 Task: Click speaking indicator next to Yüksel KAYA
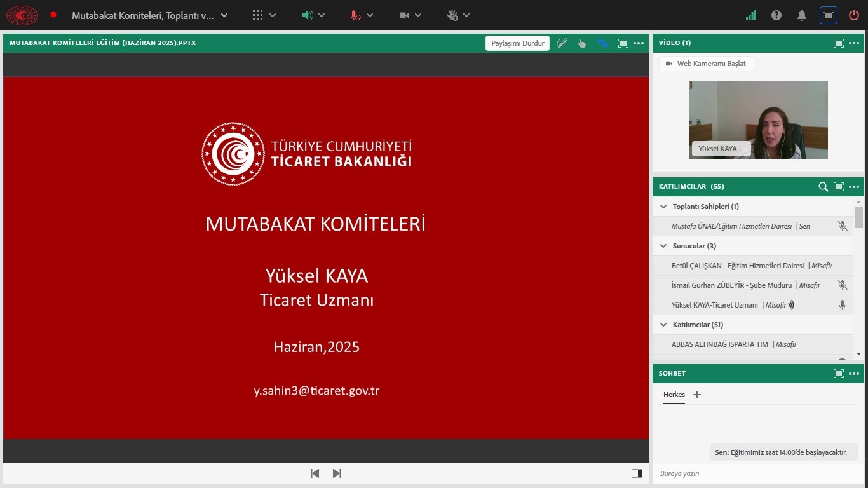(x=791, y=305)
